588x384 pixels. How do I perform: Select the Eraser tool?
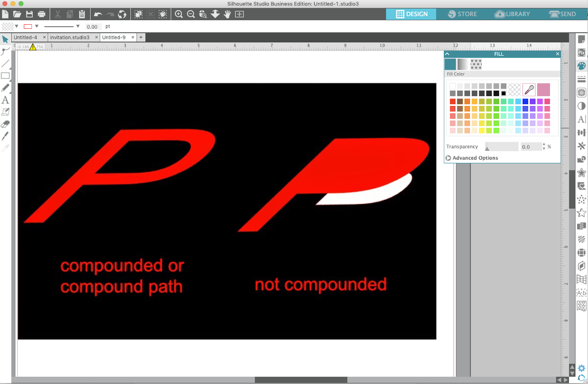pyautogui.click(x=5, y=124)
